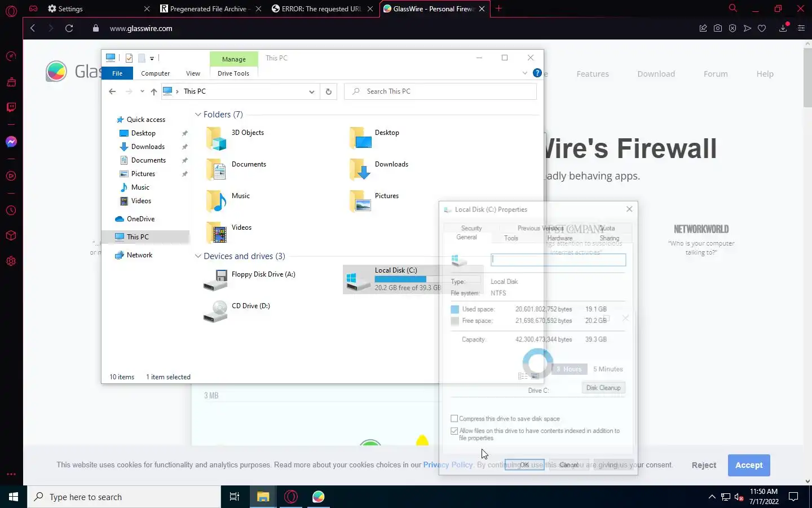Open Explorer address bar history dropdown

pyautogui.click(x=311, y=91)
